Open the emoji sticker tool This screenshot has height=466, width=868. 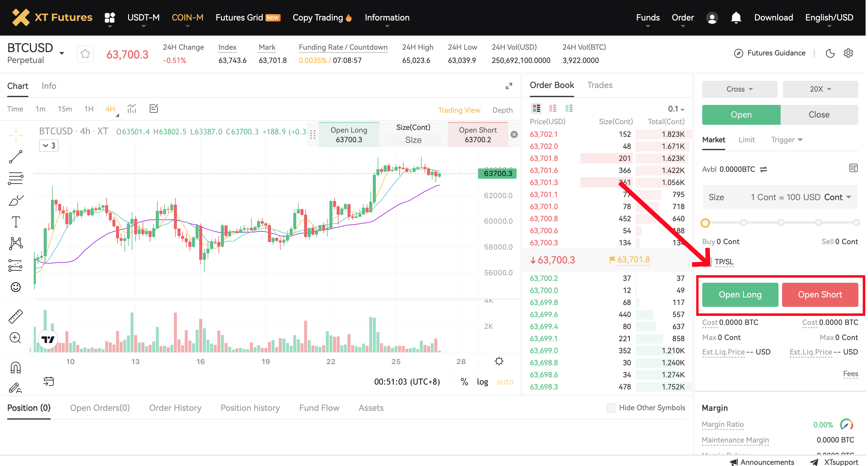tap(15, 287)
